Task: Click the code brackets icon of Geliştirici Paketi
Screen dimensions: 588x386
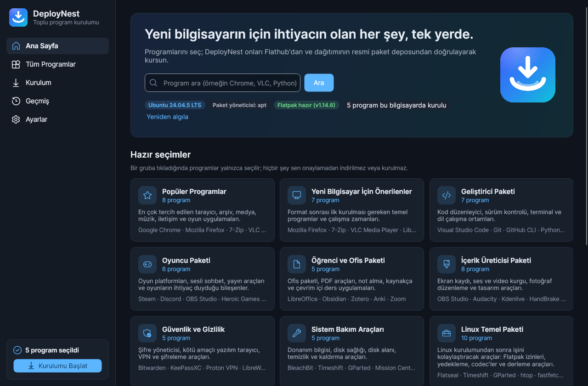Action: point(447,195)
